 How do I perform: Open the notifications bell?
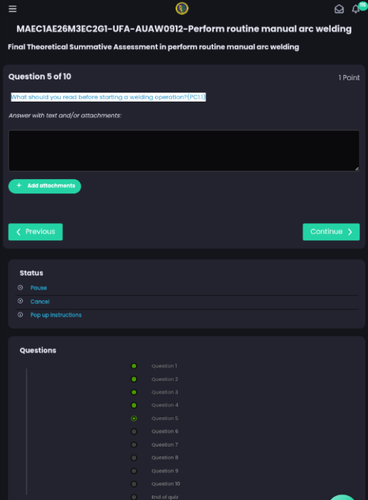[356, 9]
